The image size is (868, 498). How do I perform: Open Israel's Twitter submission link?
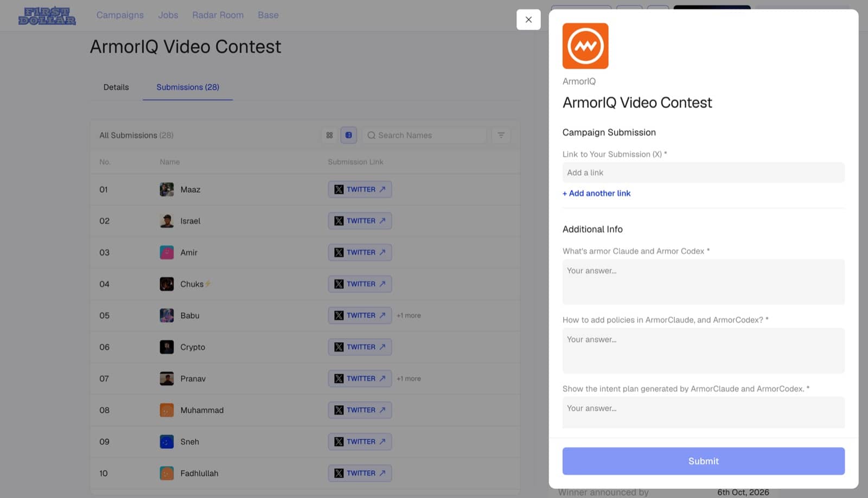tap(360, 221)
